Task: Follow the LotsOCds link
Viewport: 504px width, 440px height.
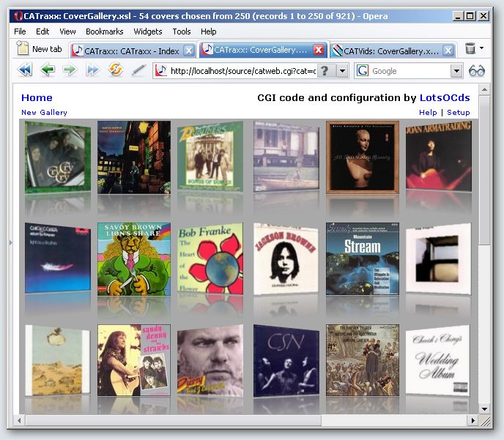Action: pos(444,97)
